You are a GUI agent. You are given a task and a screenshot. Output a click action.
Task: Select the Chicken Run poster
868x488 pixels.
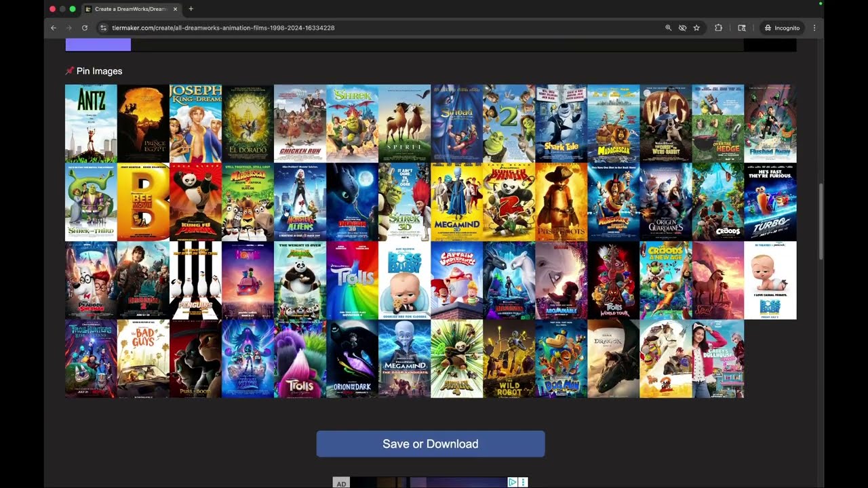pos(300,123)
